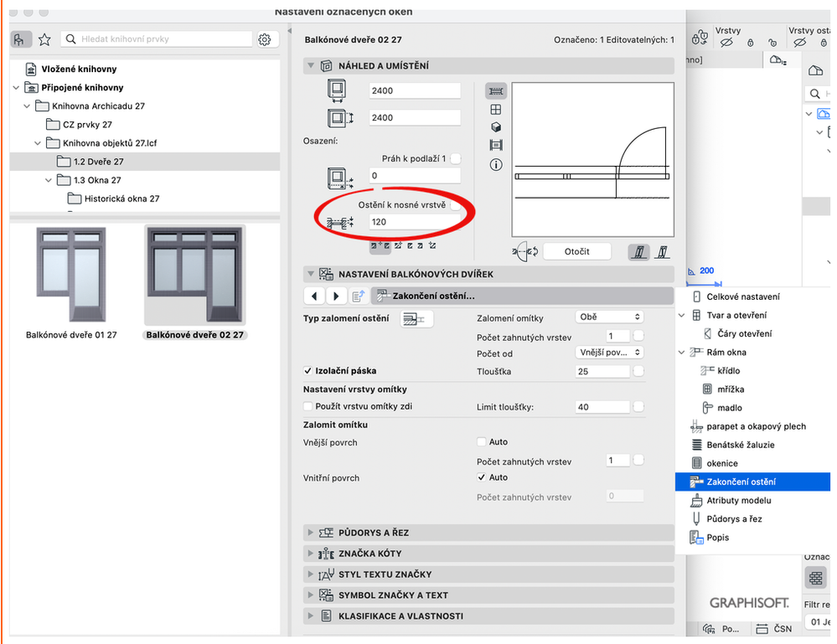Toggle the 'Izolační páska' checkbox
Image resolution: width=837 pixels, height=644 pixels.
(307, 371)
